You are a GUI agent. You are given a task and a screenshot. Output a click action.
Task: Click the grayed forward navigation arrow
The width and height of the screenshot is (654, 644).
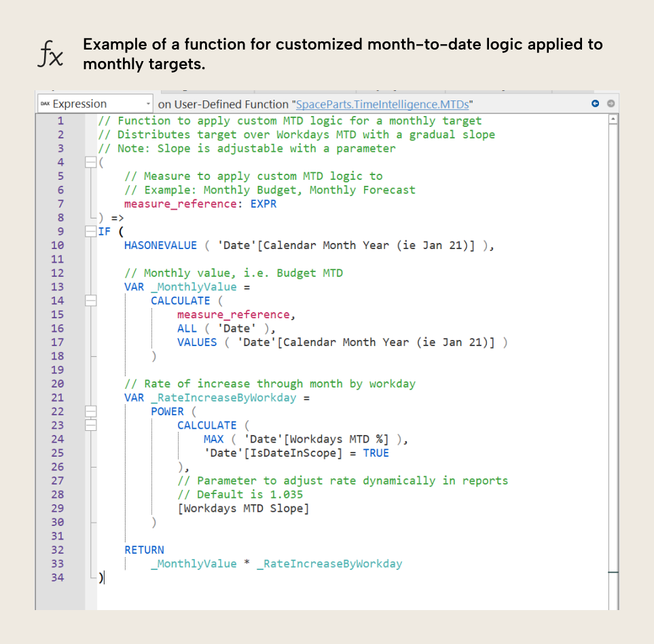609,102
